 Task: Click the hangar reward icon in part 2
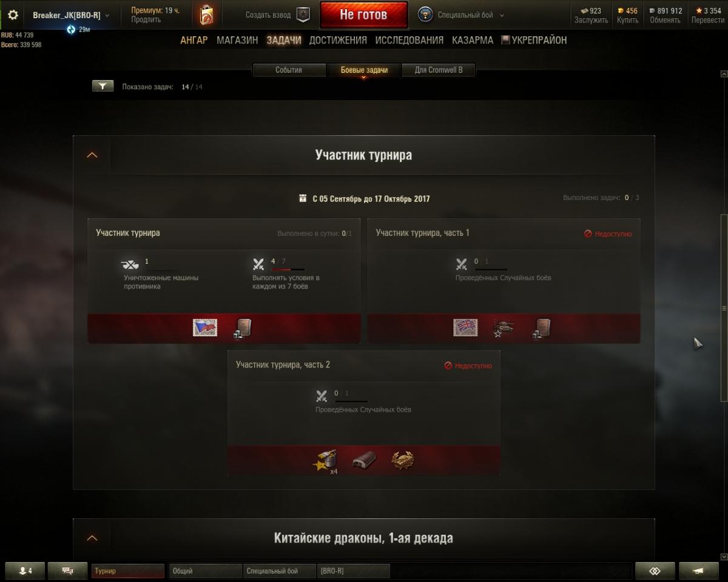(x=364, y=460)
